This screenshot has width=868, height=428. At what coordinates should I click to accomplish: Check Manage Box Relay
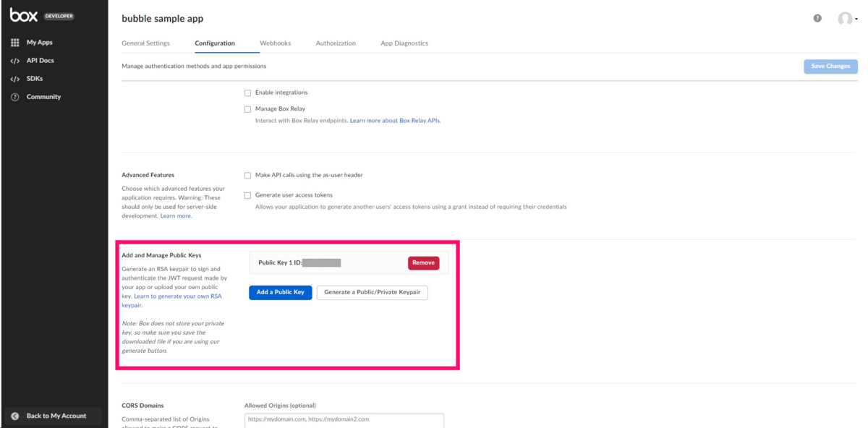point(247,109)
